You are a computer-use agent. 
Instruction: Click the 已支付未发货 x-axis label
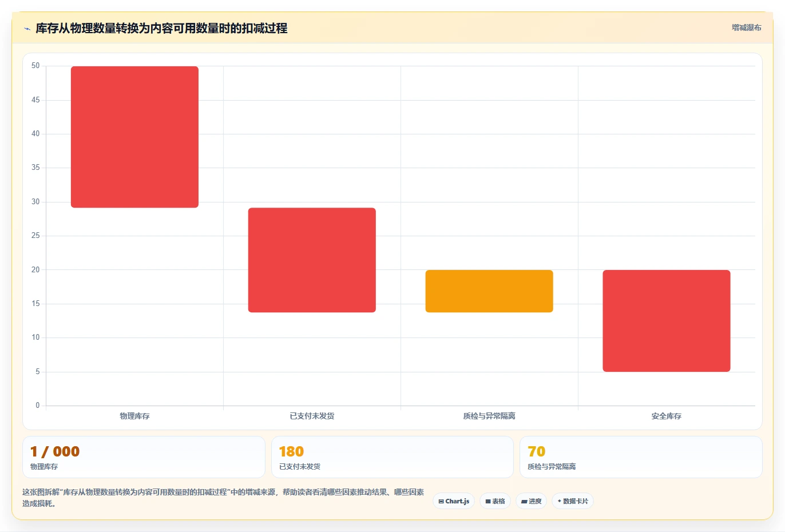click(312, 416)
